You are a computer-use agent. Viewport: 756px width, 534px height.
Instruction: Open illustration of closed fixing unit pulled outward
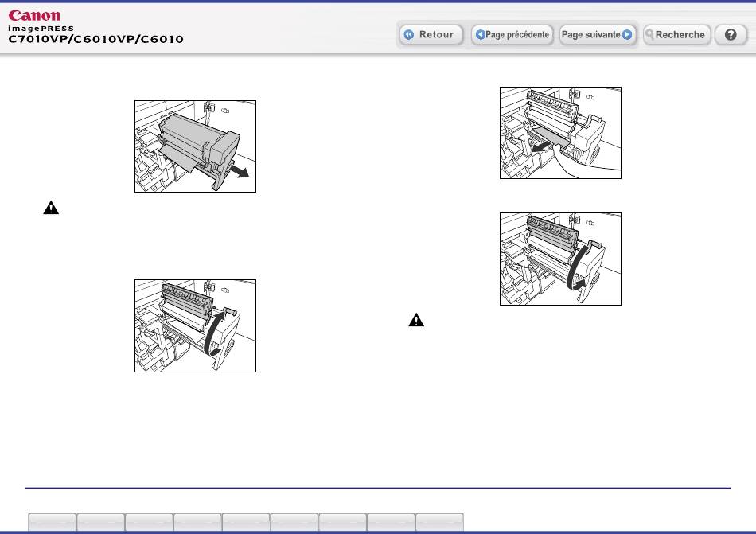(x=195, y=146)
